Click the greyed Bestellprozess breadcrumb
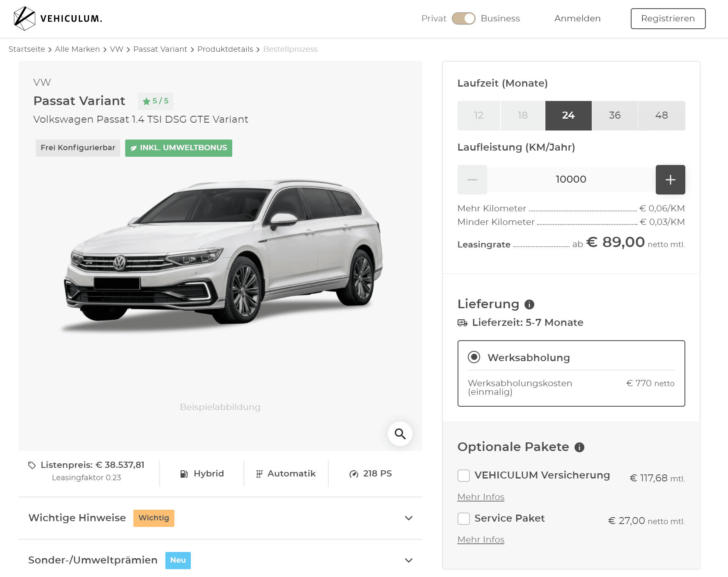 point(291,49)
